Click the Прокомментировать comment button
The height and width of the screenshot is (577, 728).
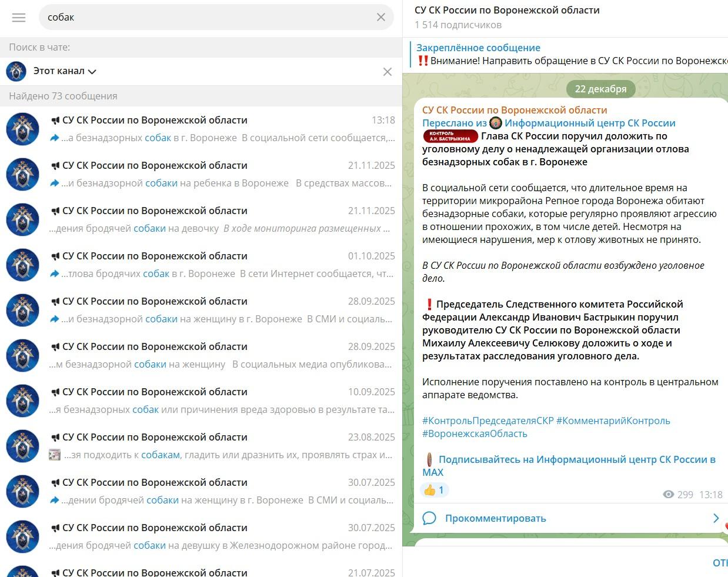(495, 518)
